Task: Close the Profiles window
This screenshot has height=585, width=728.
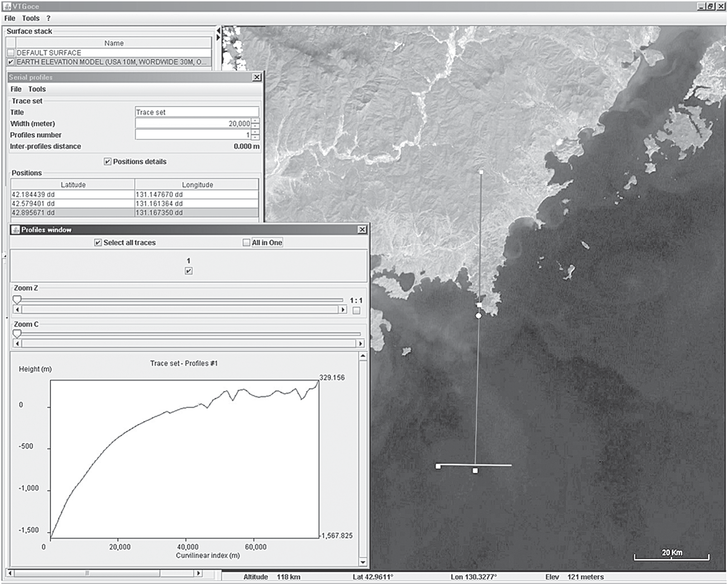Action: tap(362, 230)
